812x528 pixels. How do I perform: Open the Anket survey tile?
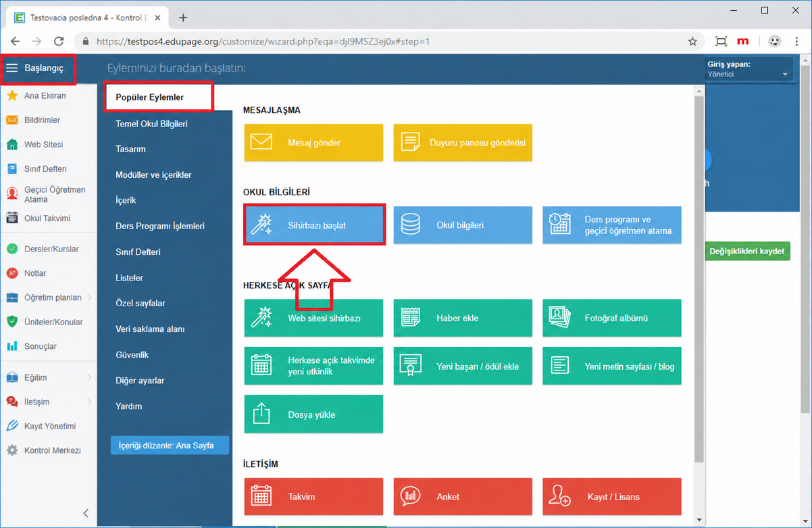point(463,497)
